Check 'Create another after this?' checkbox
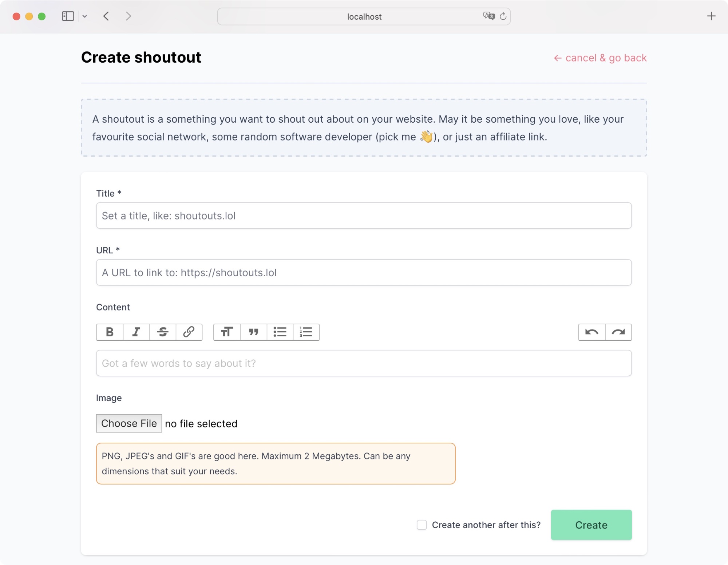This screenshot has height=565, width=728. pyautogui.click(x=422, y=525)
